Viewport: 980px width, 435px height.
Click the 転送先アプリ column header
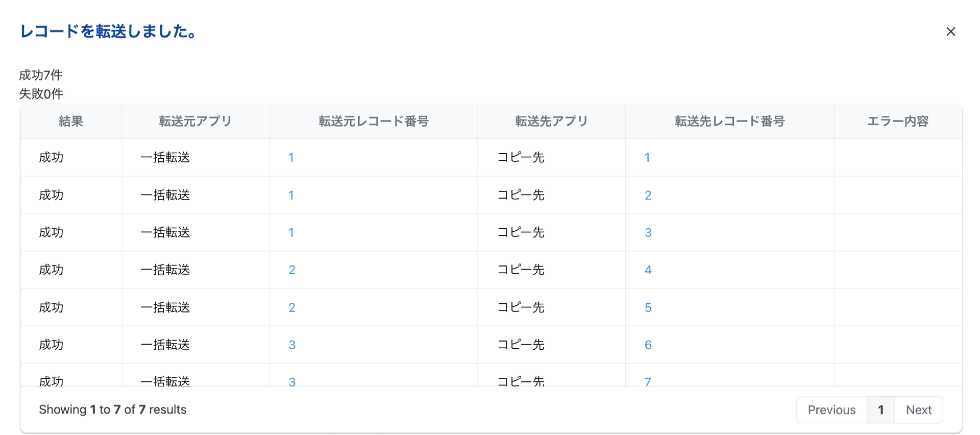click(x=551, y=121)
